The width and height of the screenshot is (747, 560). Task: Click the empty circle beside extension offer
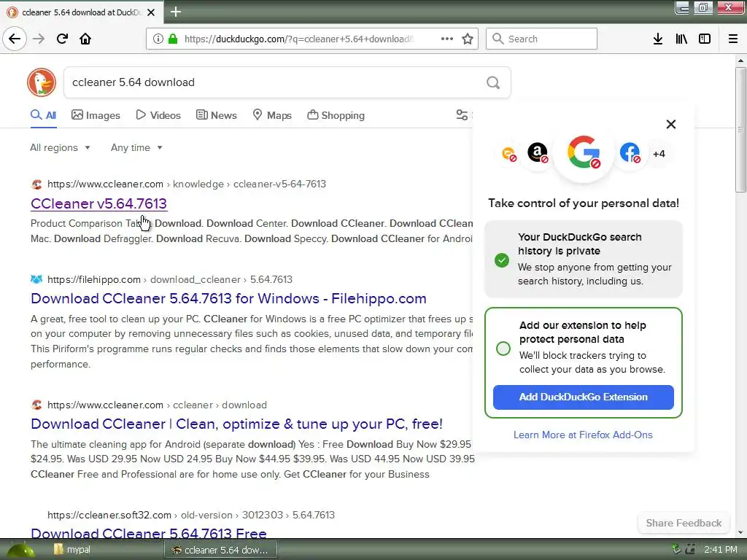503,349
